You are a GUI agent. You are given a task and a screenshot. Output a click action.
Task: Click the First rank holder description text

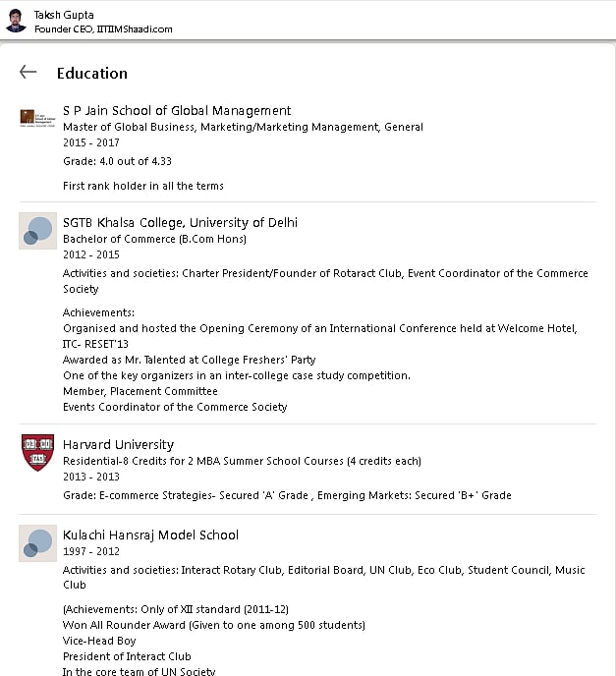143,186
